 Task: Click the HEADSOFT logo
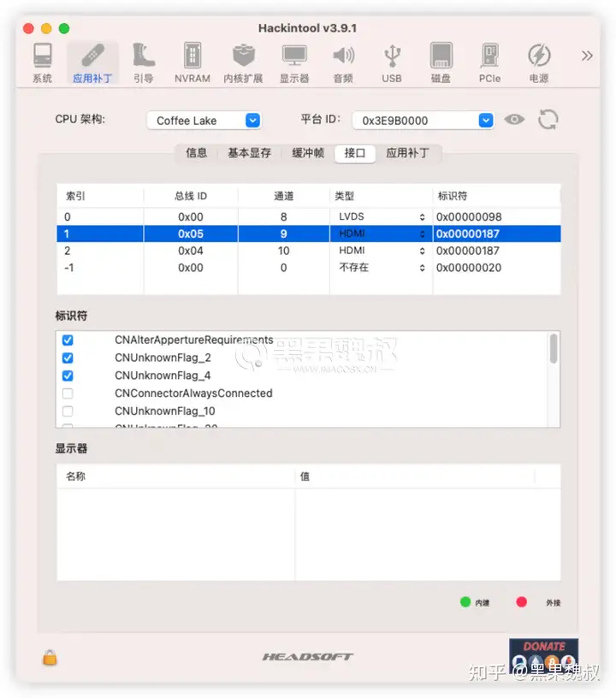307,657
